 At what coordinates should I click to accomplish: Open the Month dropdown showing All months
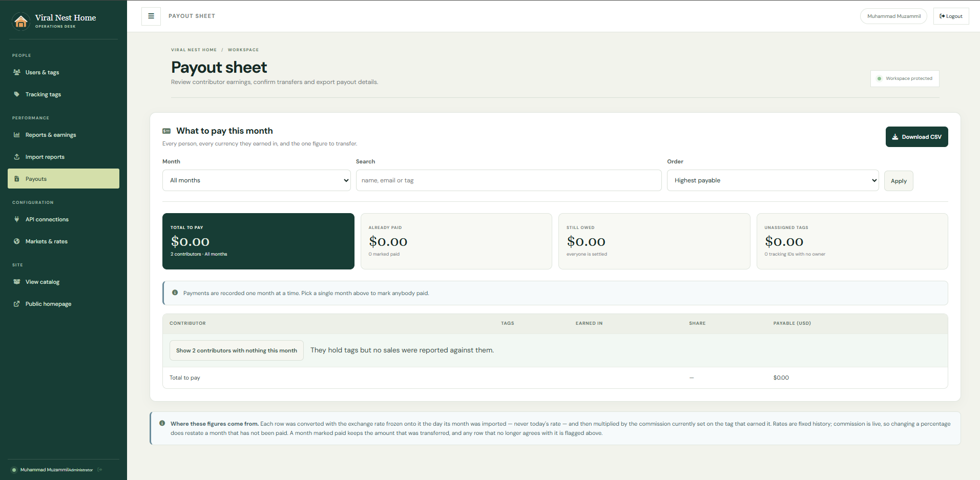pyautogui.click(x=257, y=180)
